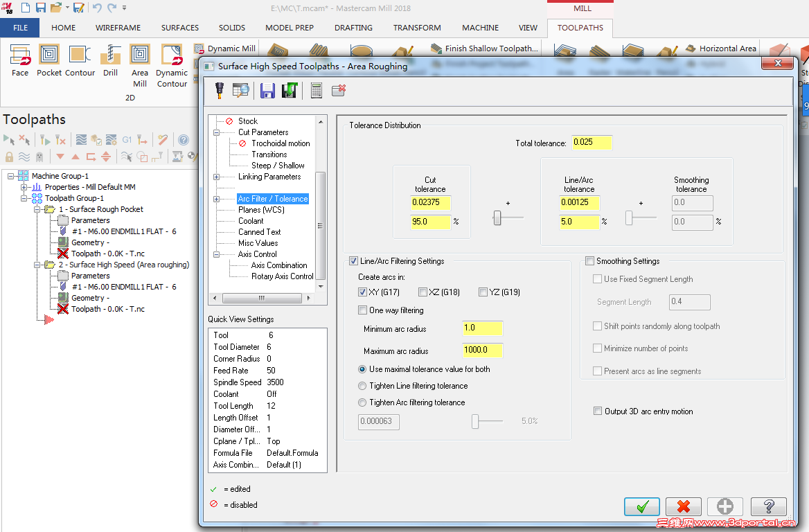Collapse Machine Group-1 in Toolpaths tree
Viewport: 809px width, 532px height.
(11, 176)
